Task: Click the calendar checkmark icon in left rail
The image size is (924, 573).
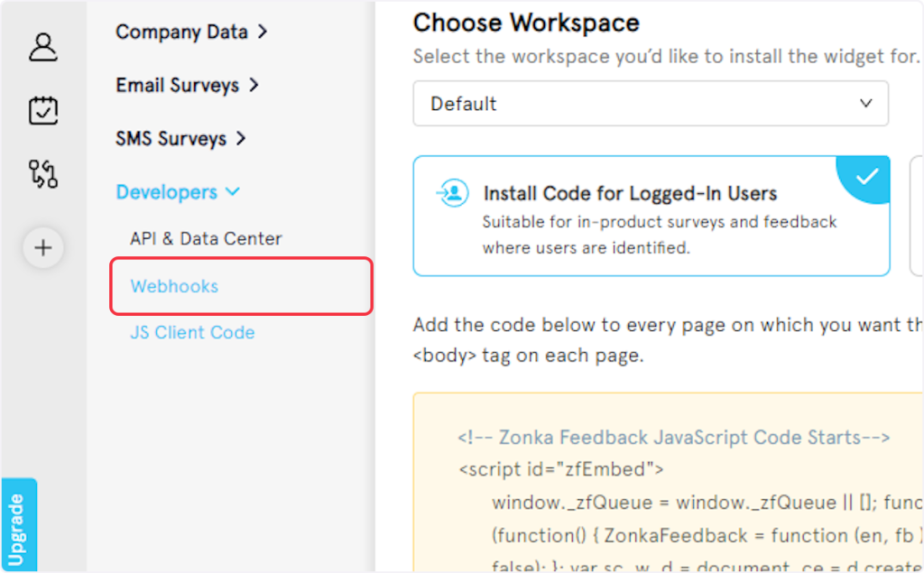Action: [42, 110]
